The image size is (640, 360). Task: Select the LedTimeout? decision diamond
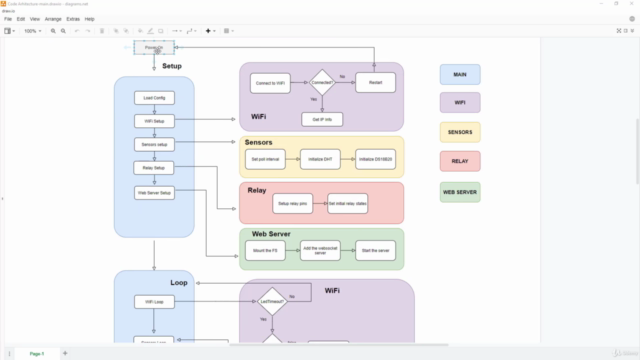click(272, 302)
